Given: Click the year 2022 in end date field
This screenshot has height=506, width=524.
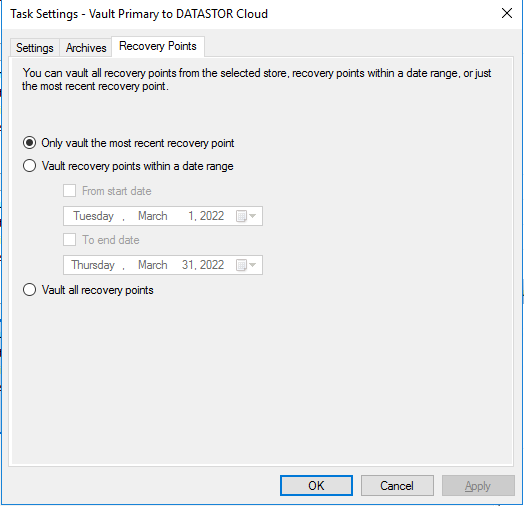Looking at the screenshot, I should click(212, 265).
